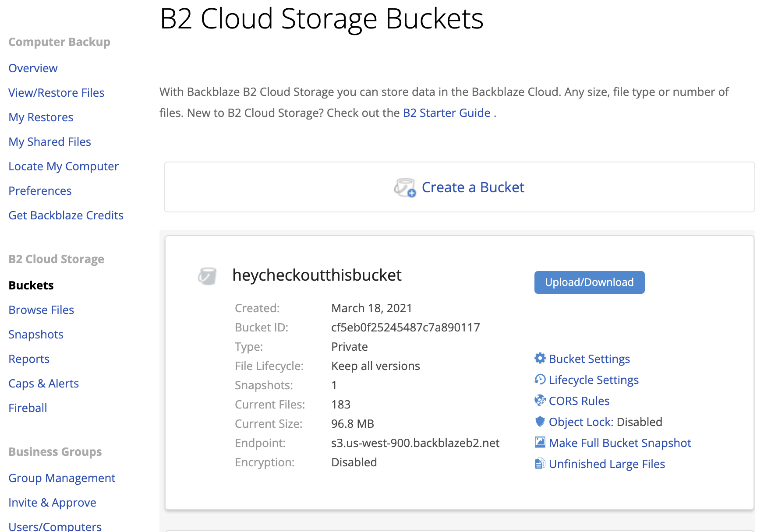Click the B2 Cloud Storage Buckets heading
This screenshot has height=532, width=764.
[x=322, y=19]
